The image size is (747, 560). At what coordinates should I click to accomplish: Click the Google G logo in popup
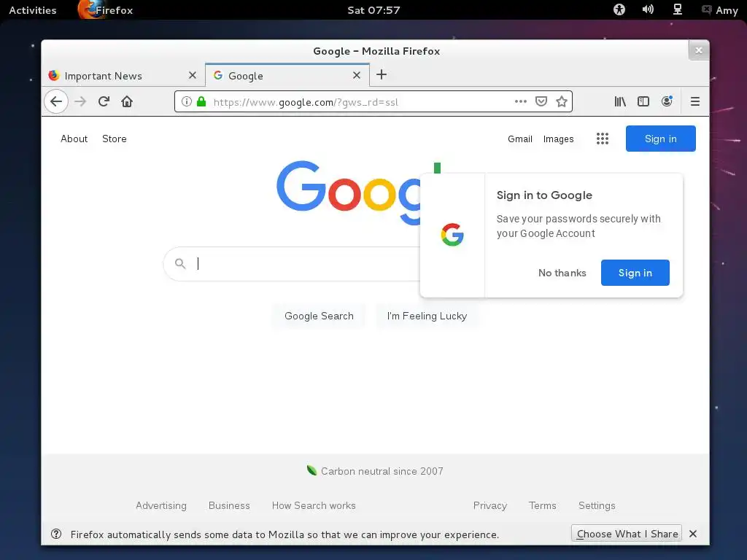tap(452, 235)
